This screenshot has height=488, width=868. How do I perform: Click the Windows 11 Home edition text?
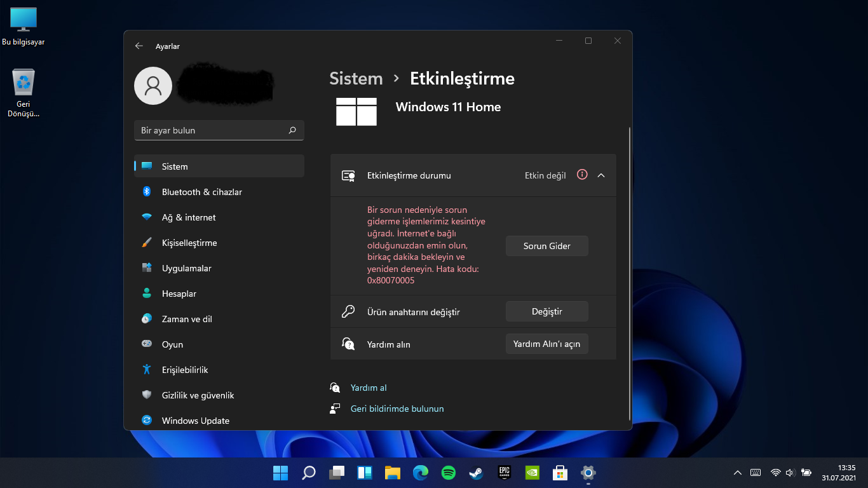click(448, 107)
